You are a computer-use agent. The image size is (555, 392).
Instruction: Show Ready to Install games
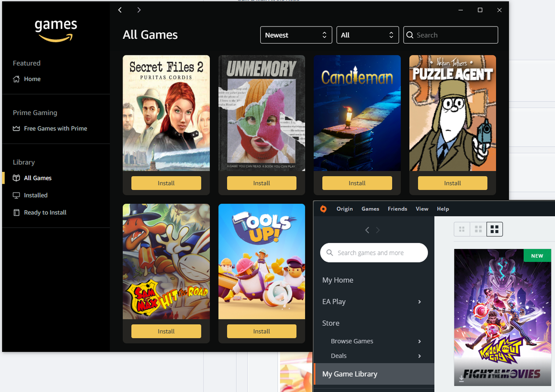45,213
